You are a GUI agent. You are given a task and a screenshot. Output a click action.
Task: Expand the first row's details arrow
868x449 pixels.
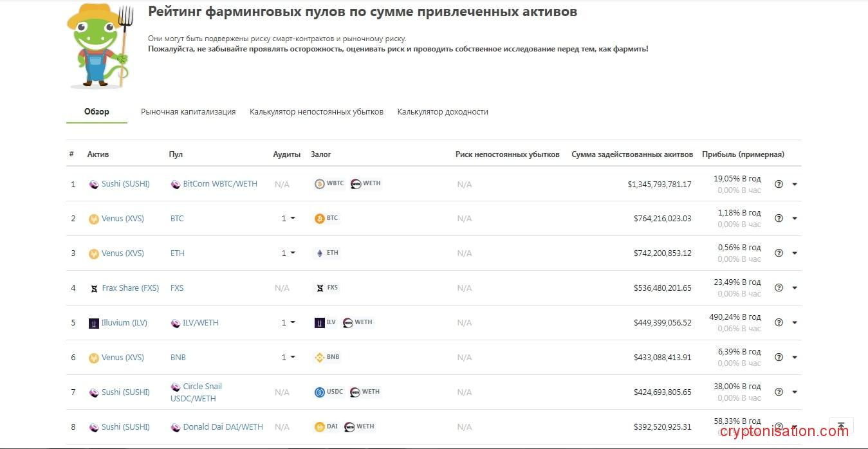click(x=795, y=184)
